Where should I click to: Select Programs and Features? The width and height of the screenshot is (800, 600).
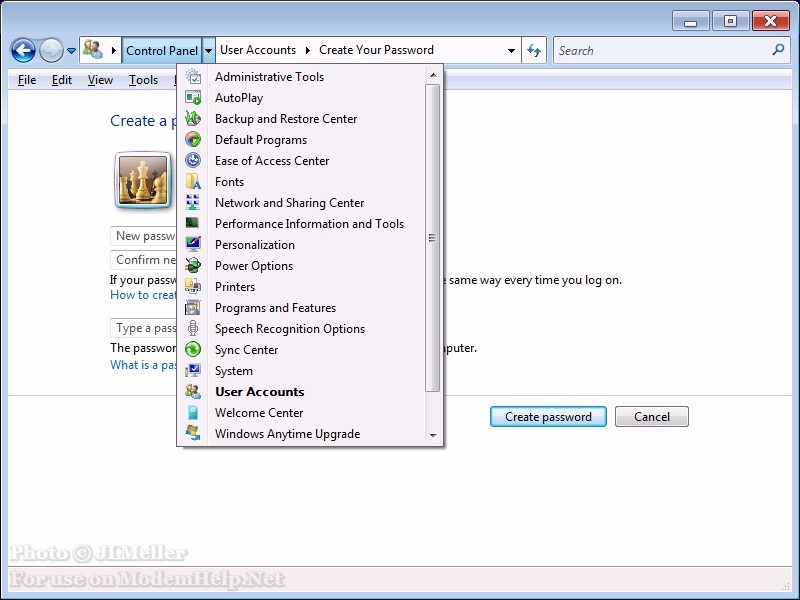tap(275, 308)
